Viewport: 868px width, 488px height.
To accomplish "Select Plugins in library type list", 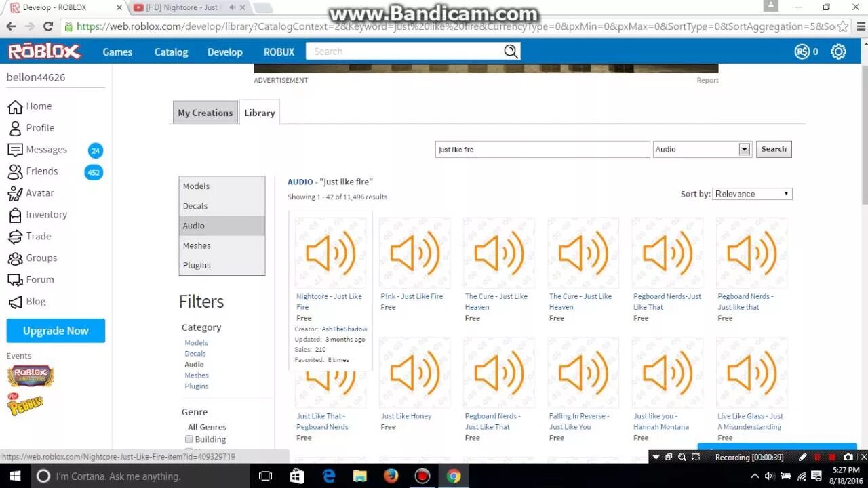I will pos(222,265).
